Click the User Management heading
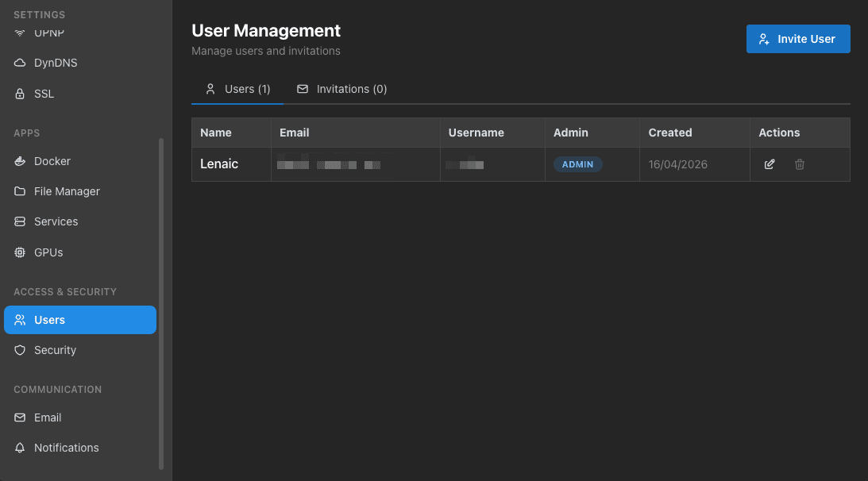868x481 pixels. click(266, 30)
